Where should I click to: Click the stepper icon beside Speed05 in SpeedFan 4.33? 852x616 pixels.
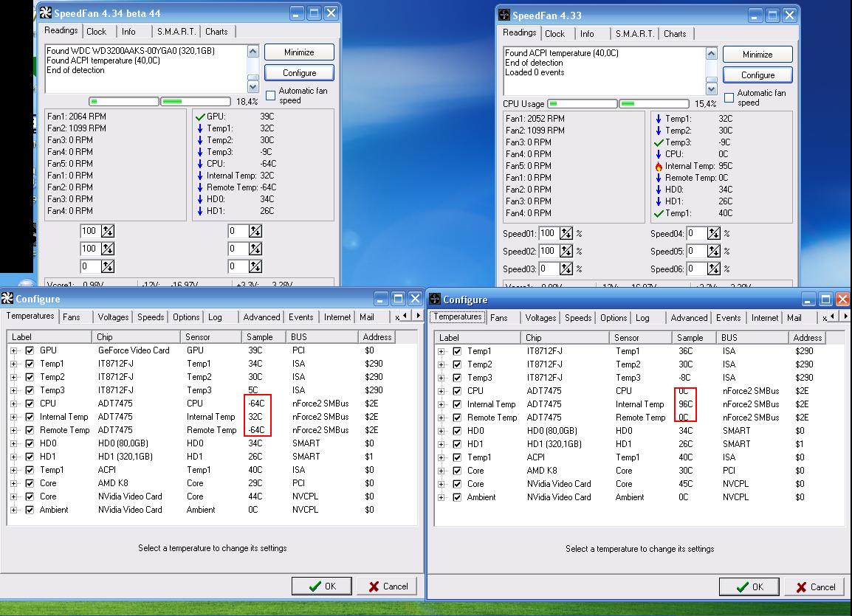pos(713,251)
